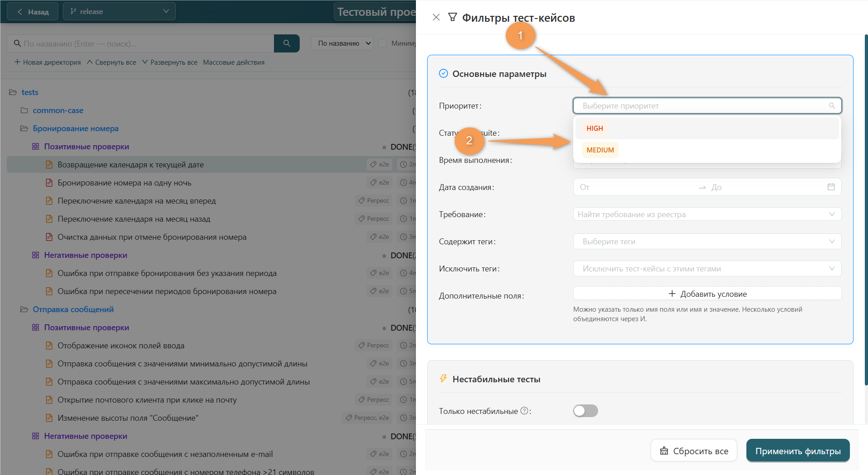Click Регресс tag on Переключение календаря на месяц вперед

coord(373,201)
